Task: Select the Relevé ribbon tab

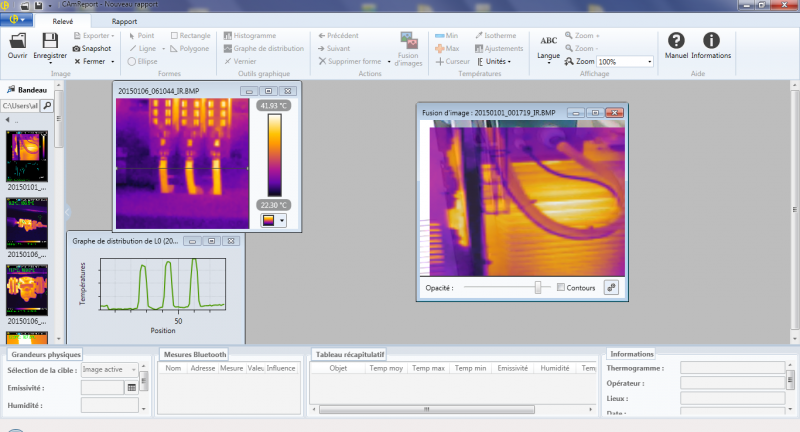Action: [x=62, y=20]
